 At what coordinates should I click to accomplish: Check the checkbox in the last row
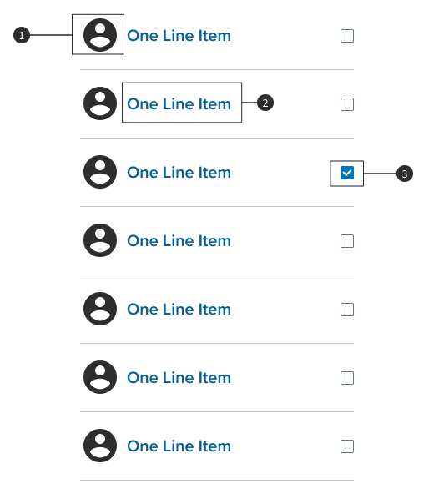[x=347, y=446]
